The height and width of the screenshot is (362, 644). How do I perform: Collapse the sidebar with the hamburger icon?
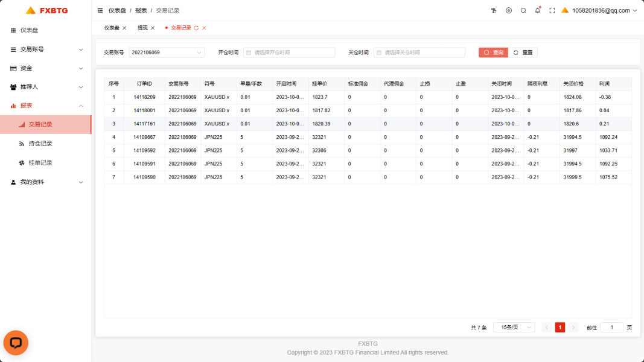[x=100, y=10]
